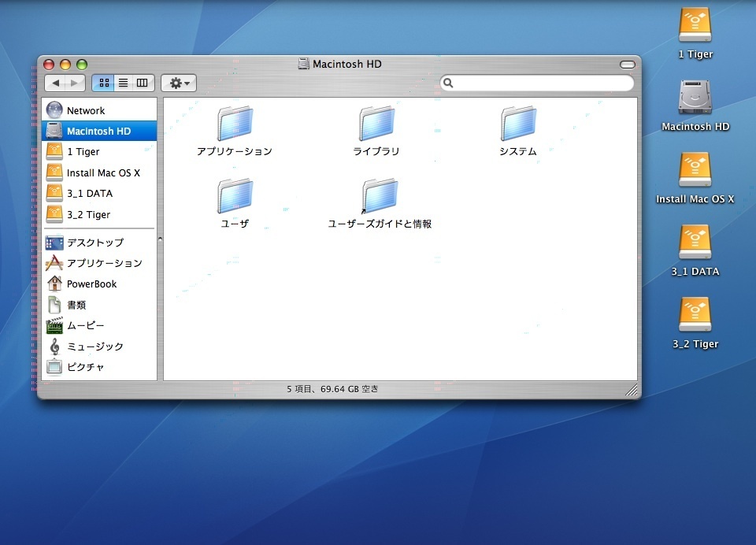Open ユーザーズガイドと情報 alias folder
The height and width of the screenshot is (545, 756).
click(380, 197)
